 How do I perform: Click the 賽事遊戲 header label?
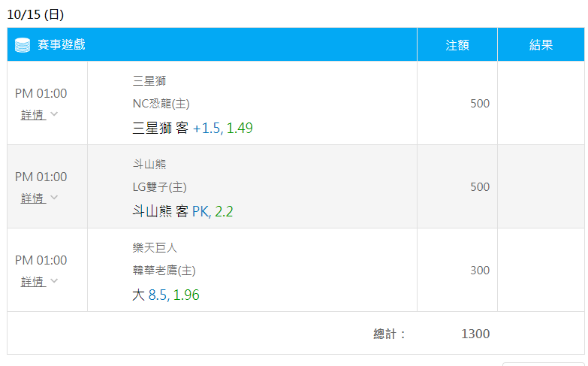point(62,44)
